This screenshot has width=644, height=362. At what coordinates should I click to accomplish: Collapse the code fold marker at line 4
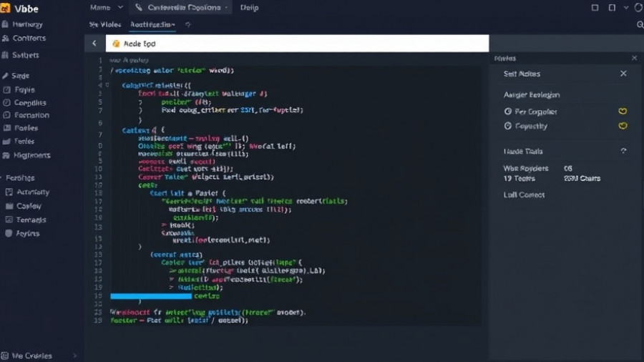(107, 85)
